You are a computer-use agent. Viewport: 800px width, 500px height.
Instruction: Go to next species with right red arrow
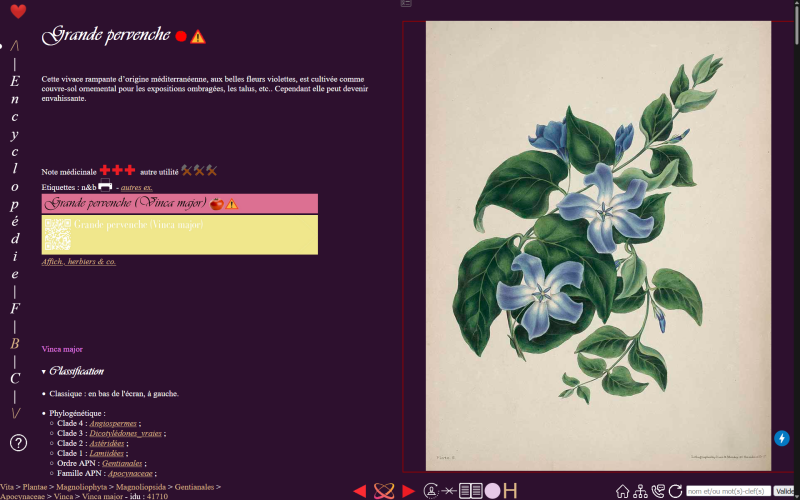click(408, 491)
